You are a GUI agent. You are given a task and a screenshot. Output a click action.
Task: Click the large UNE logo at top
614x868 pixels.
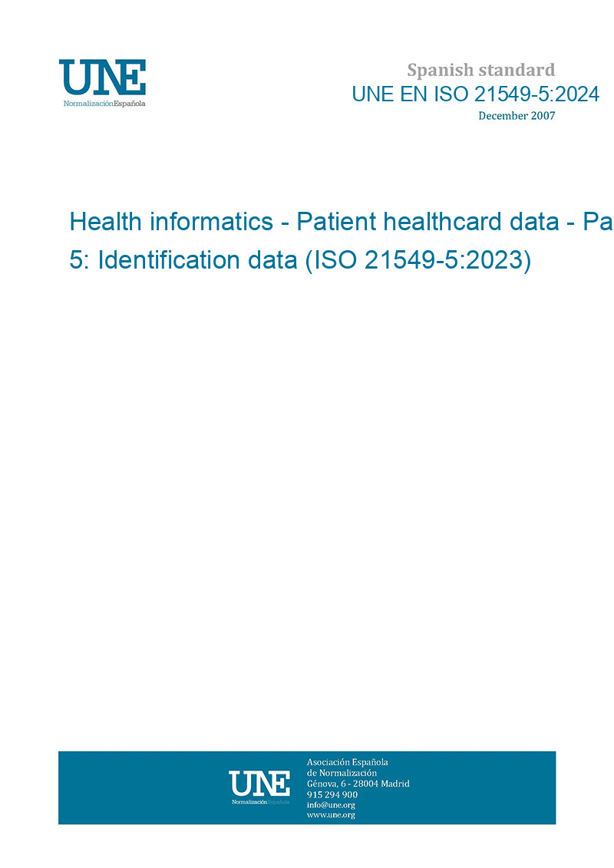pos(102,78)
